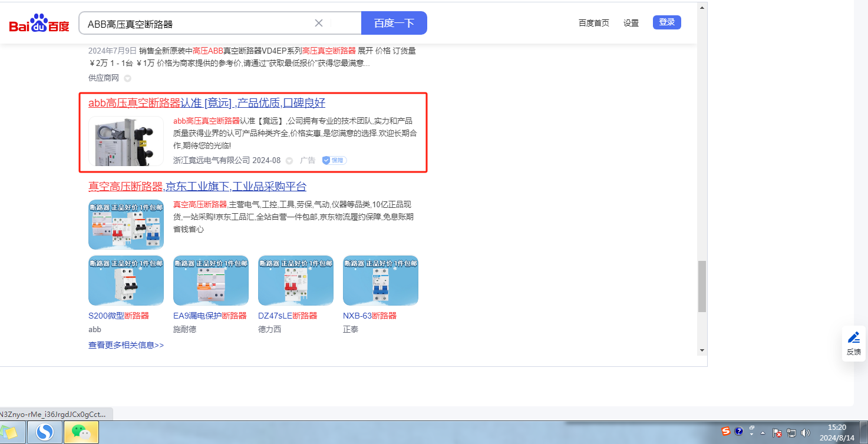Click the DZ47sLE断路器 product link

coord(288,316)
